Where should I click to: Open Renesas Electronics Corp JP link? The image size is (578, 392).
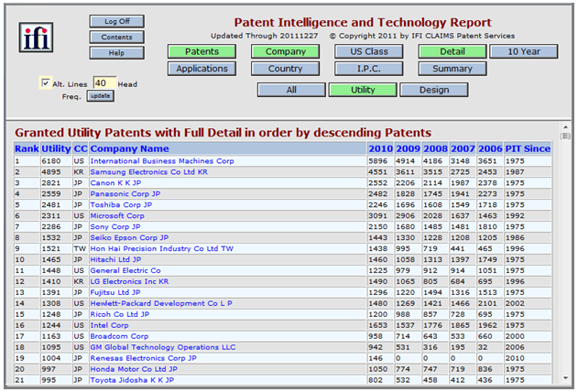pos(144,358)
